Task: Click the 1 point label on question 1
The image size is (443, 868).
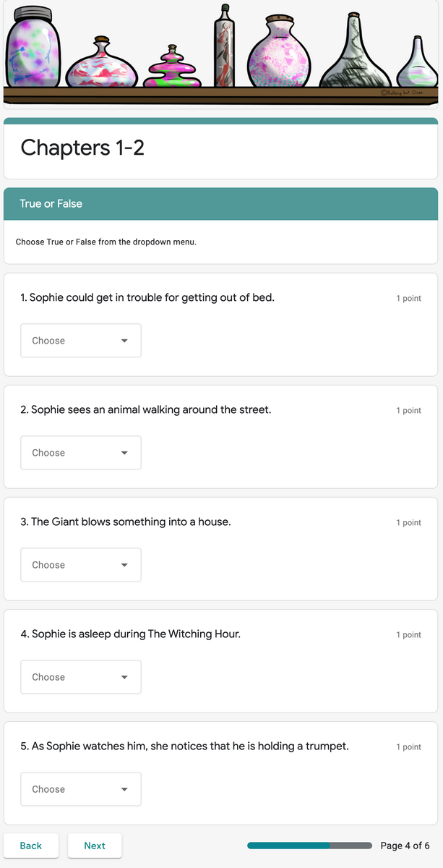Action: pos(408,297)
